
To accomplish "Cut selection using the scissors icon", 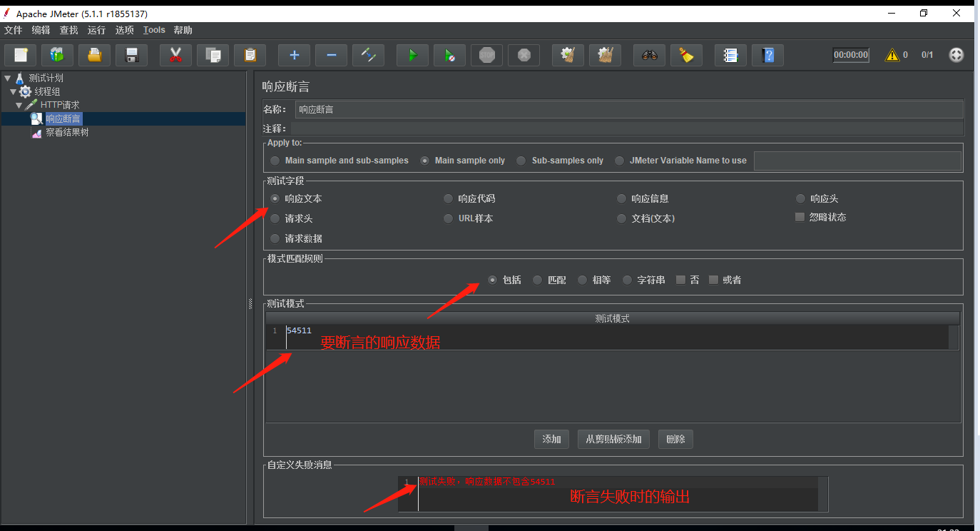I will pyautogui.click(x=175, y=55).
